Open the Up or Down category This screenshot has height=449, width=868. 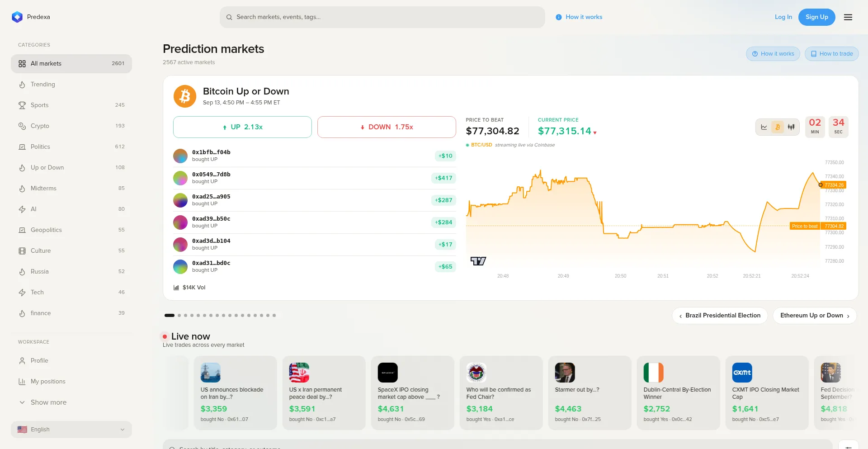click(71, 168)
